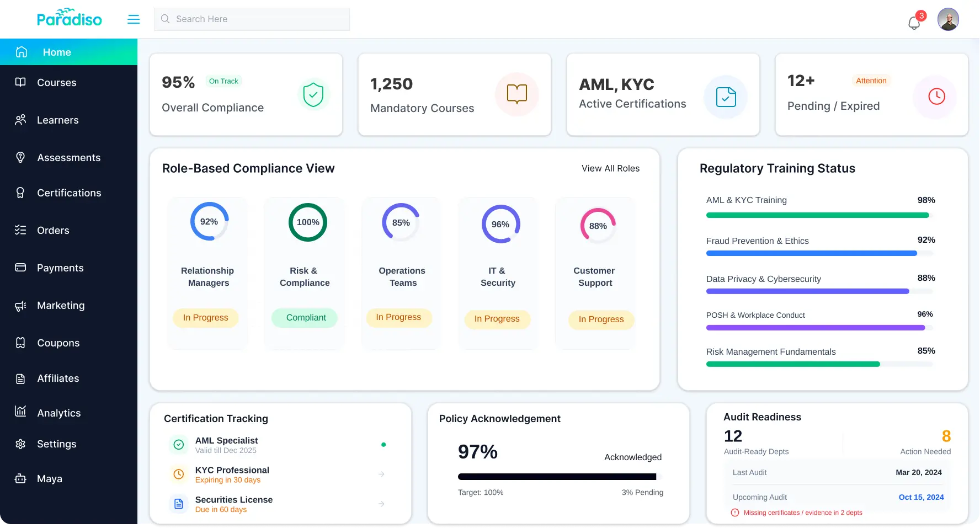Collapse the sidebar with the hamburger toggle
Screen dimensions: 980x528
click(x=134, y=19)
